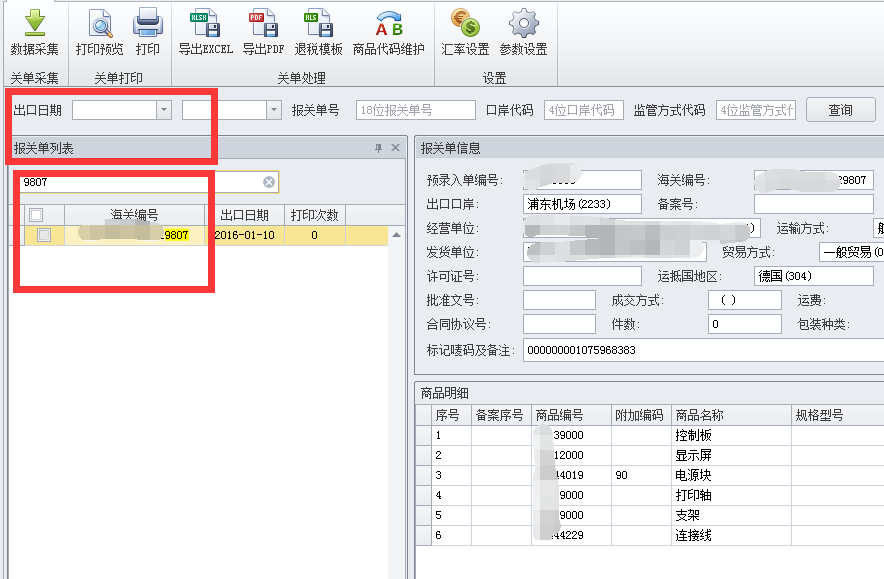The image size is (884, 579).
Task: Select the 支架 product row
Action: click(650, 515)
